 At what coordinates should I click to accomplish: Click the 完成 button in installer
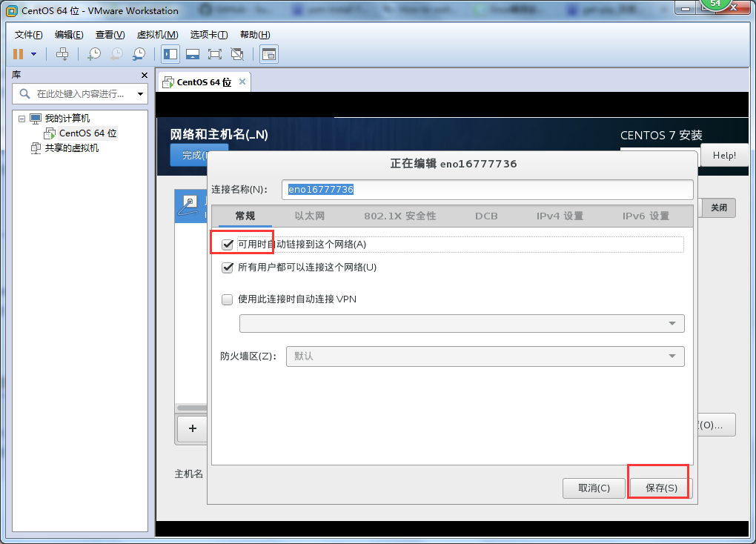pyautogui.click(x=190, y=156)
